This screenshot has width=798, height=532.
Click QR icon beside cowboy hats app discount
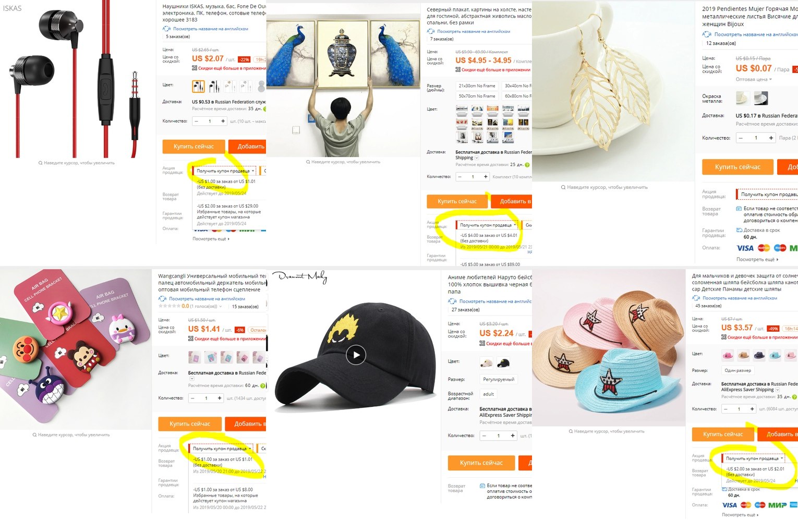[724, 337]
